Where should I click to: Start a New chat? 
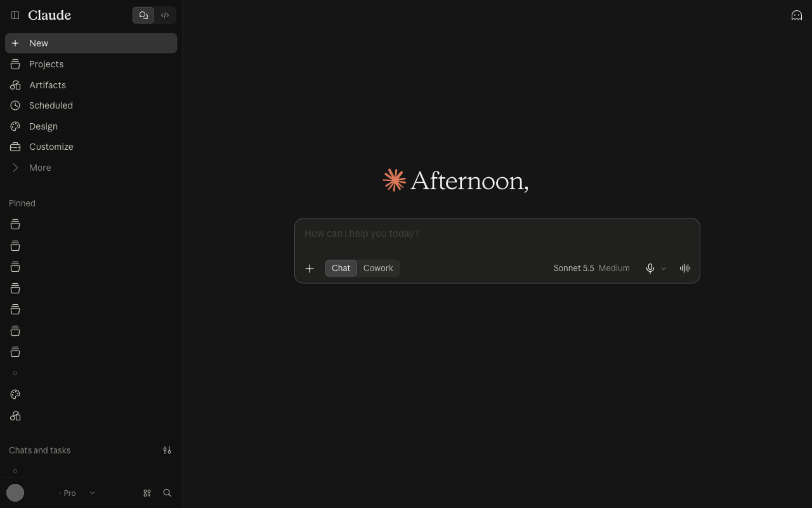pyautogui.click(x=91, y=43)
